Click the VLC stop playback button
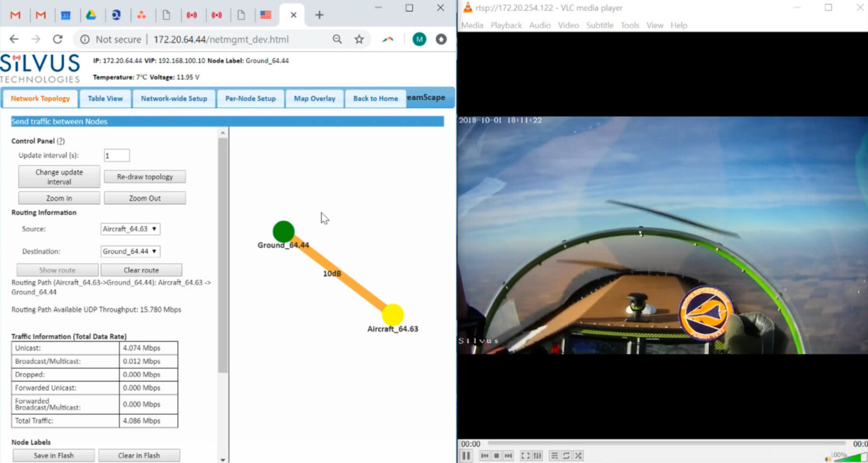 tap(497, 456)
